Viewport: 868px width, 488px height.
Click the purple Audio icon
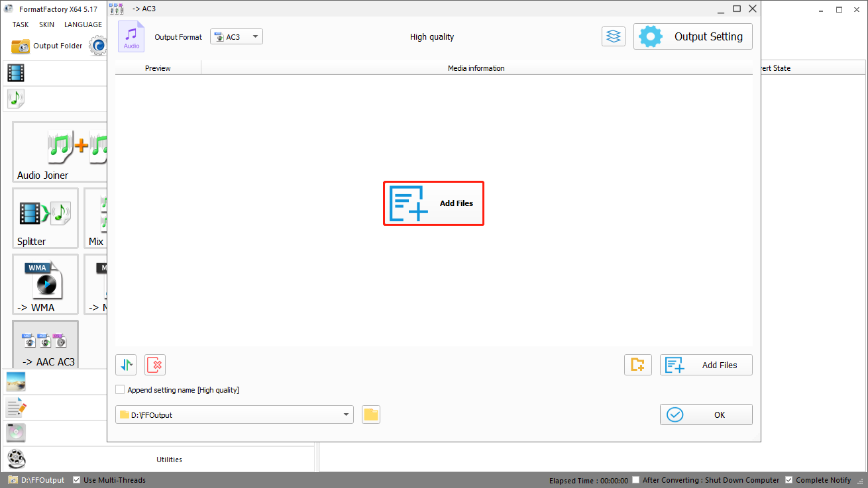pos(131,36)
